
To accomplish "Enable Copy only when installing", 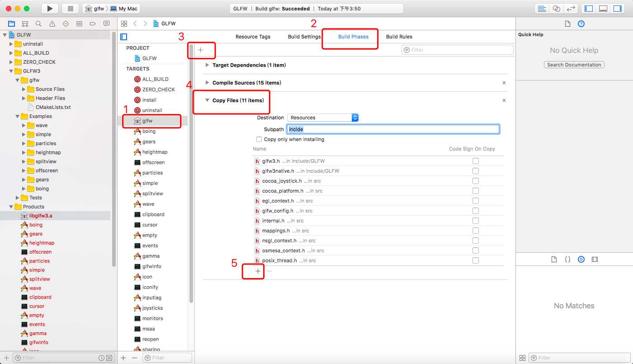I will click(259, 139).
